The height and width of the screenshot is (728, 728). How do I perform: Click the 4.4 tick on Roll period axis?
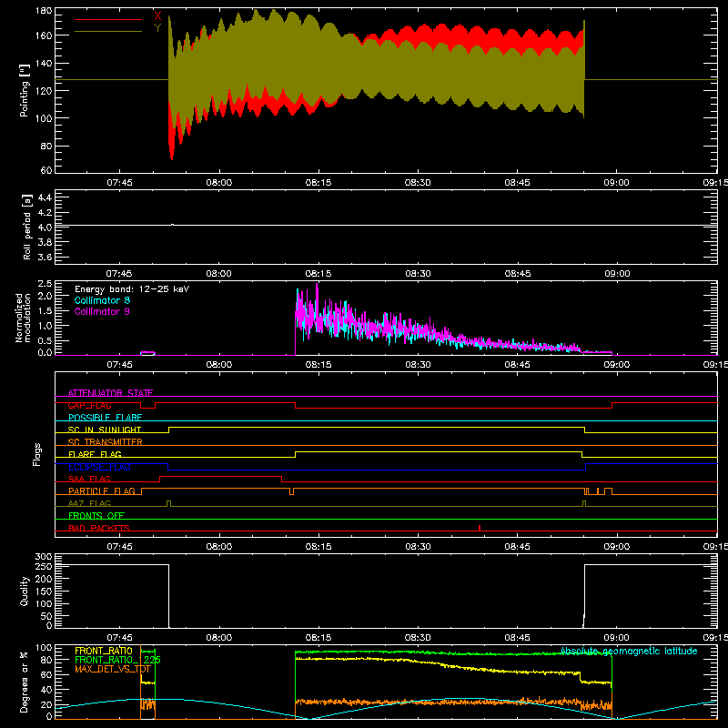coord(45,197)
